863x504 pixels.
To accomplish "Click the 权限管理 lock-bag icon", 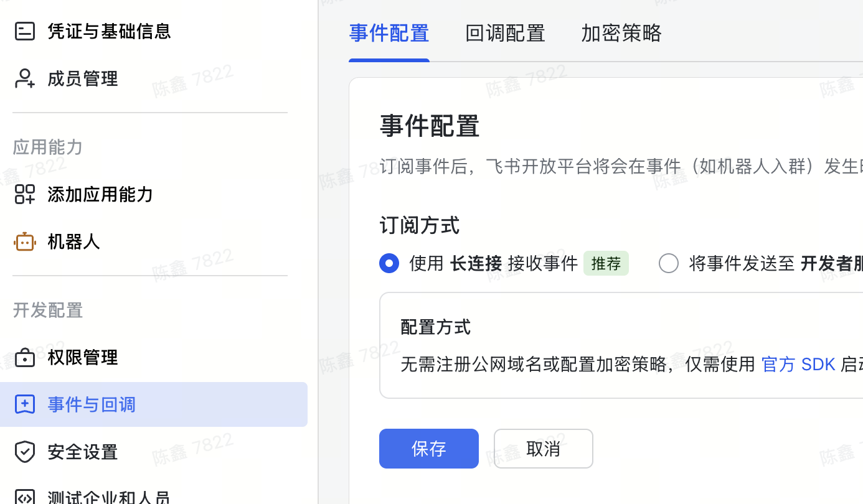I will pos(25,357).
